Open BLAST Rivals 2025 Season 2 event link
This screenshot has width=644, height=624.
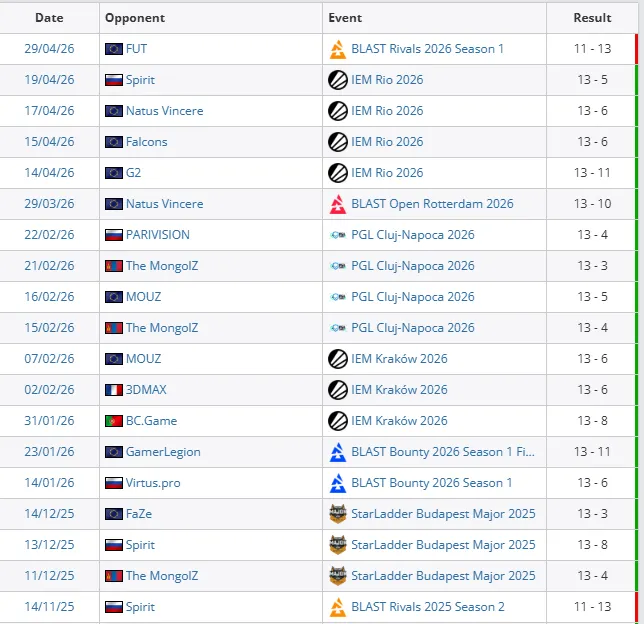[x=428, y=607]
